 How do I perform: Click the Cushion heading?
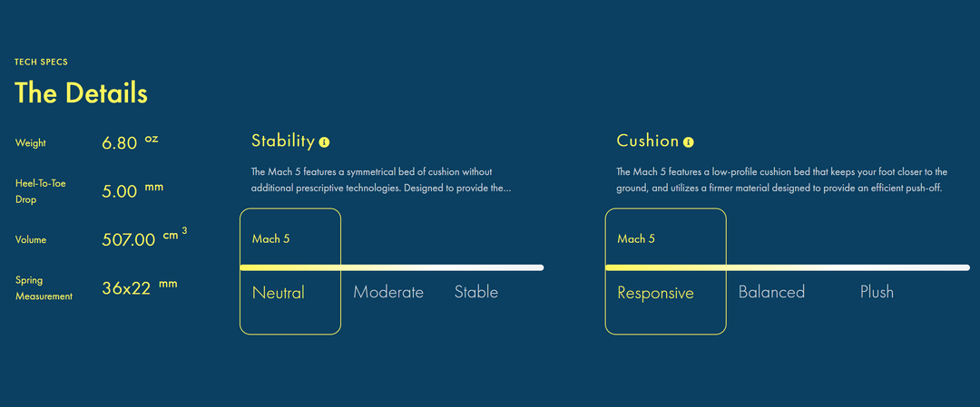pyautogui.click(x=647, y=141)
